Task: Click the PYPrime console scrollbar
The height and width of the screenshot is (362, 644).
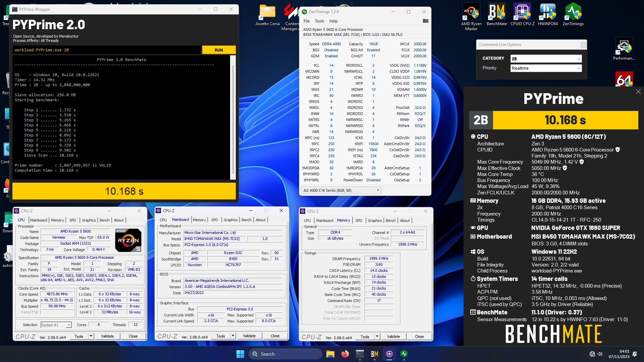Action: (233, 117)
